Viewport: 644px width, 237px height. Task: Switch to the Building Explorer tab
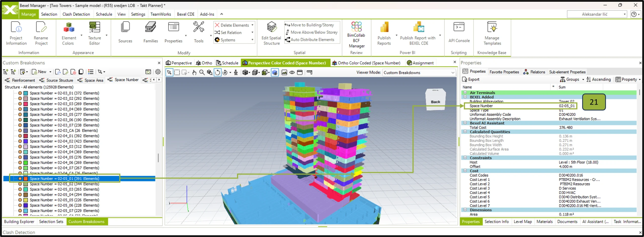(19, 221)
